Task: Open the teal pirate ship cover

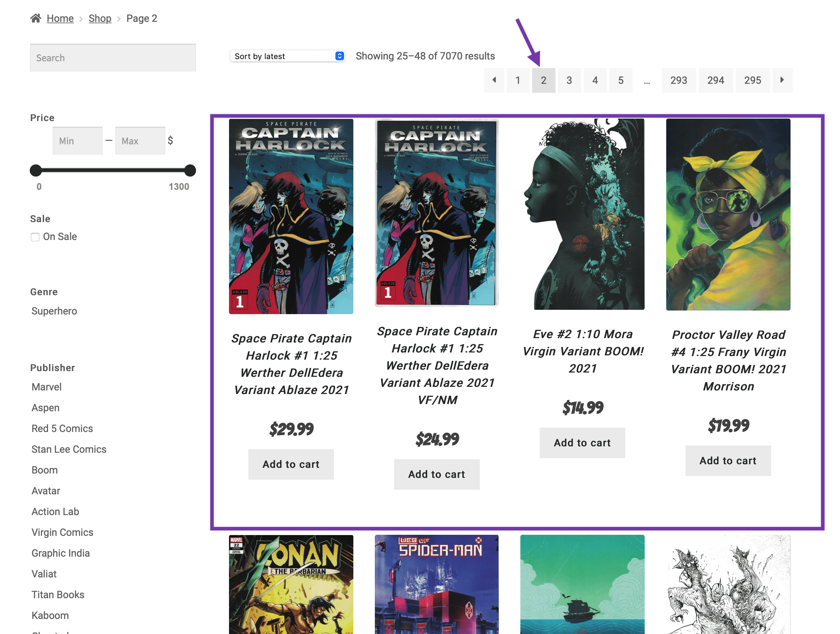Action: [583, 585]
